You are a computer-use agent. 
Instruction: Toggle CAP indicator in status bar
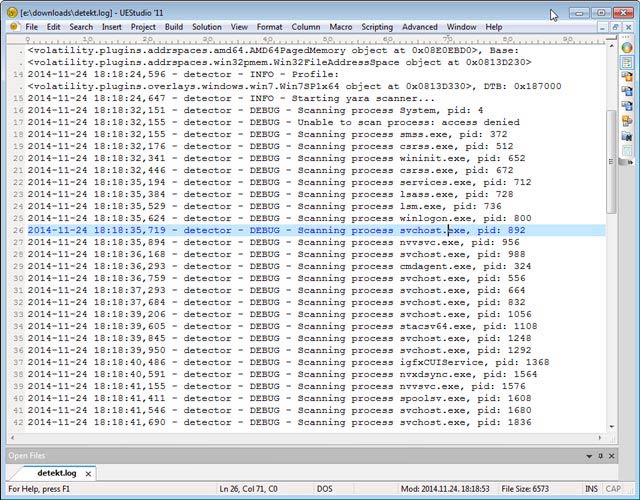[616, 491]
